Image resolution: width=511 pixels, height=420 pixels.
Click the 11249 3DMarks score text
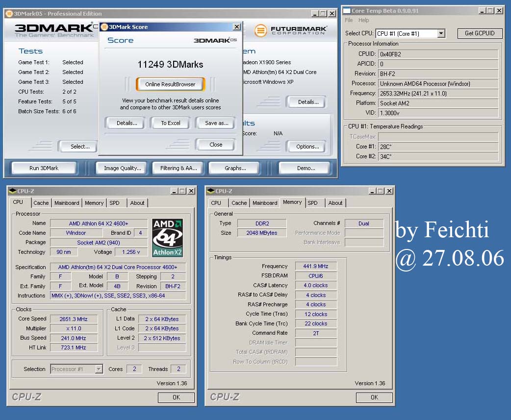(171, 65)
